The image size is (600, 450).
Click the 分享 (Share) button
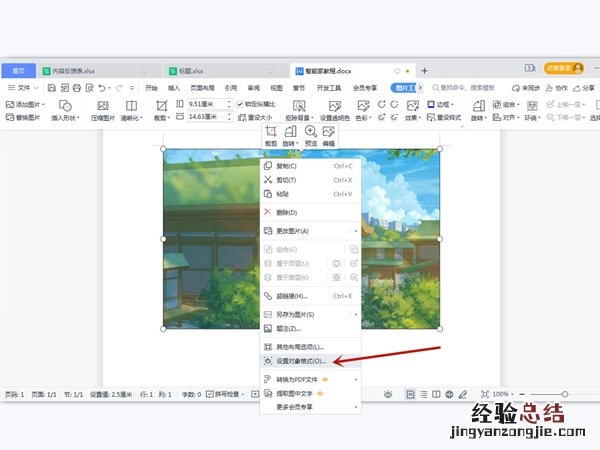coord(584,88)
